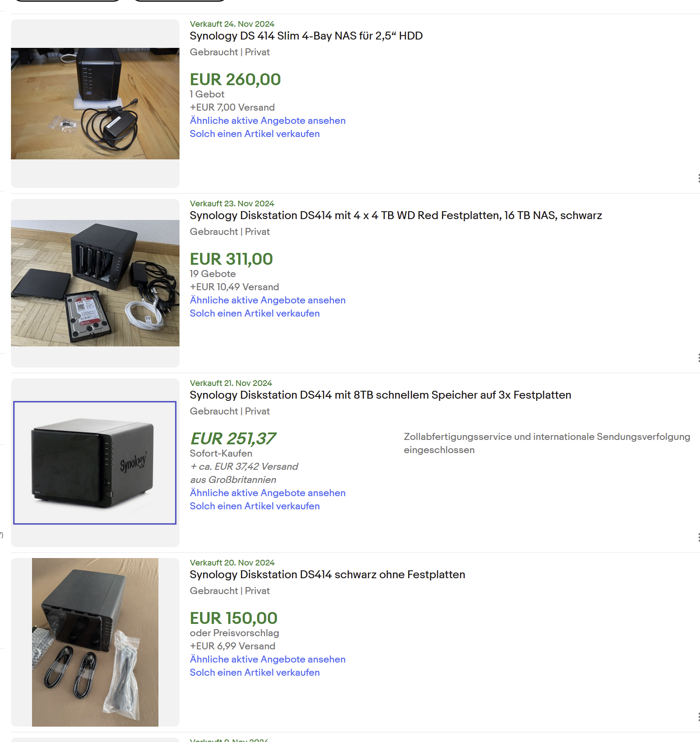Click 'Solch einen Artikel verkaufen' under EUR 311,00
Image resolution: width=700 pixels, height=742 pixels.
click(x=255, y=313)
